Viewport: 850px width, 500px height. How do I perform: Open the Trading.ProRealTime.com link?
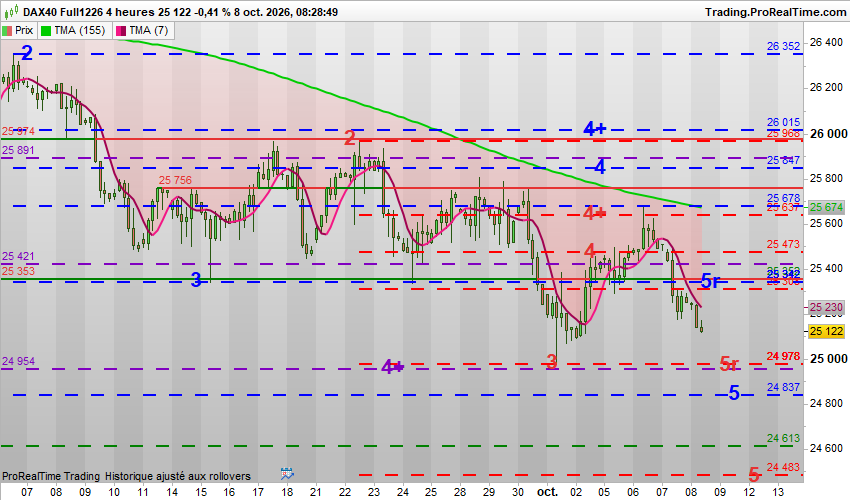(x=775, y=12)
